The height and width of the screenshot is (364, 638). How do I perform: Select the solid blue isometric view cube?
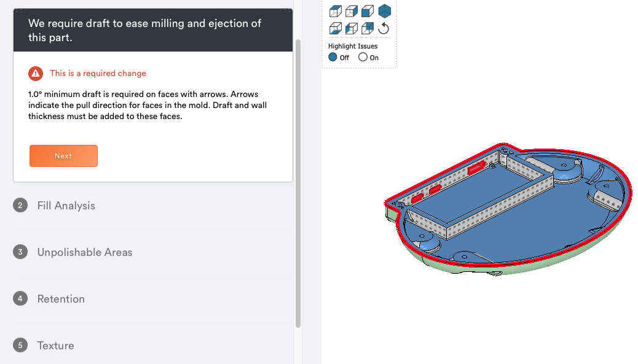[385, 11]
